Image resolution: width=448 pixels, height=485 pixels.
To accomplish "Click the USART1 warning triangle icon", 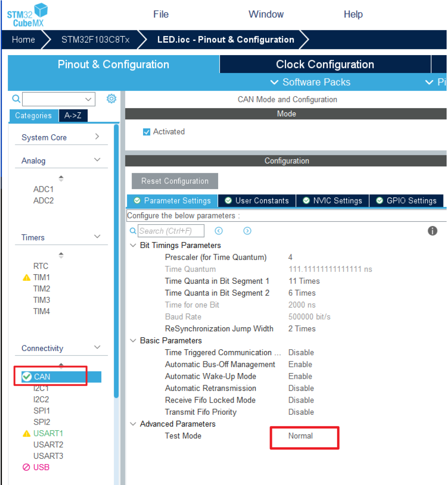I will click(27, 434).
